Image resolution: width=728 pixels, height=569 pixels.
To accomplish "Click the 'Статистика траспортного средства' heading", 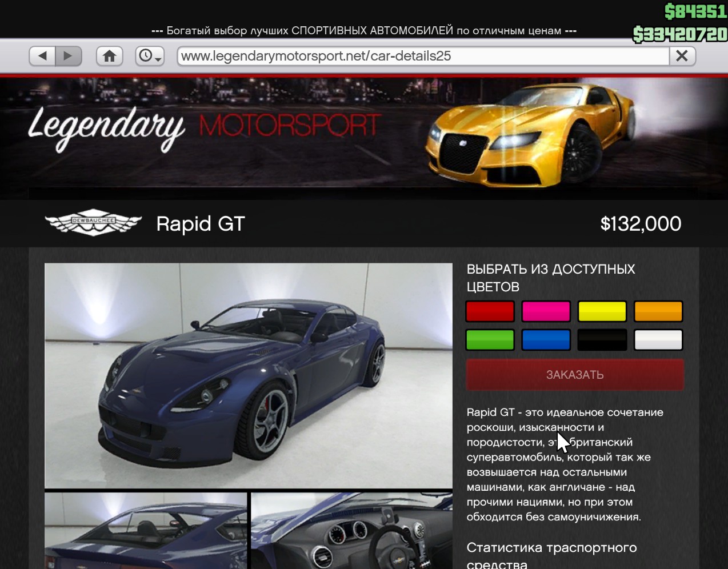I will (551, 555).
